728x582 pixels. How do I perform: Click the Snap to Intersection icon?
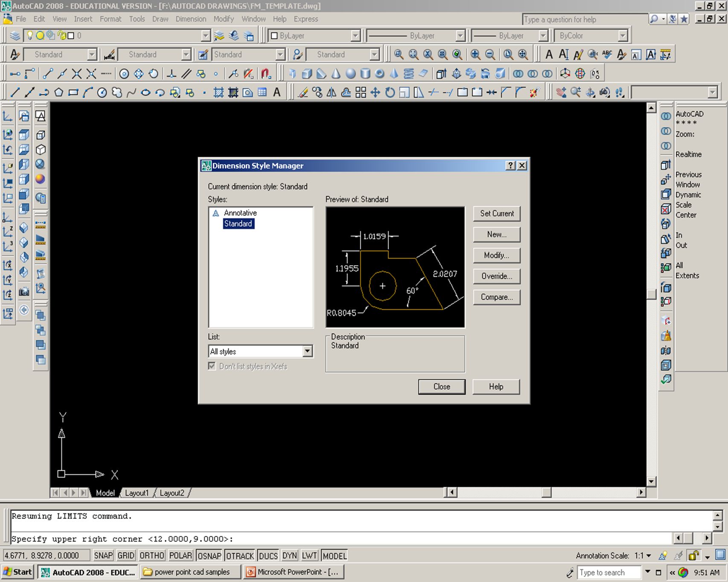(76, 73)
